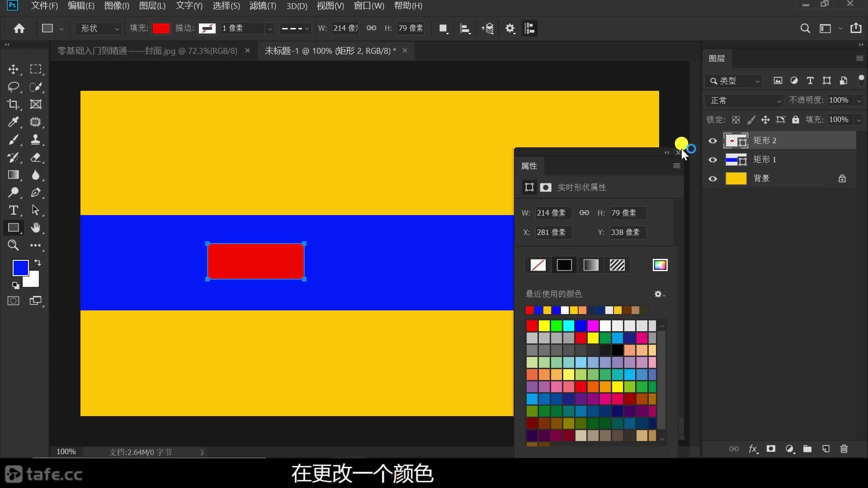The height and width of the screenshot is (488, 868).
Task: Select solid color fill type
Action: (564, 265)
